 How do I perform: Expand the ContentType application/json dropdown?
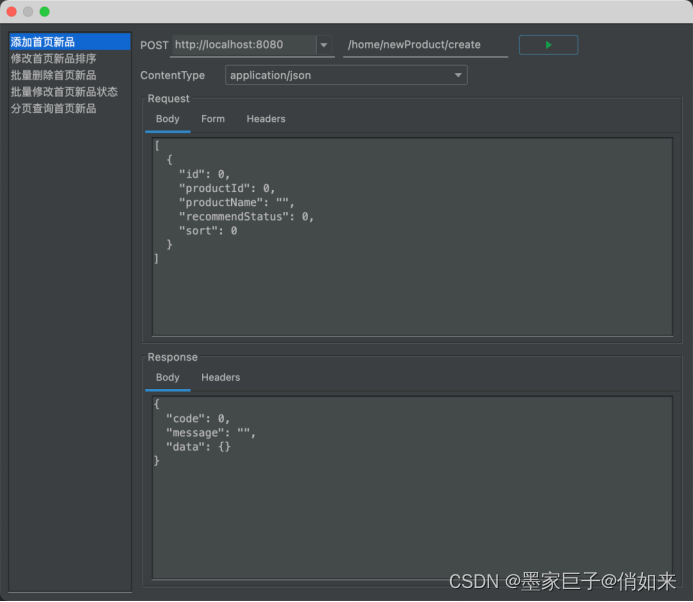click(x=458, y=75)
